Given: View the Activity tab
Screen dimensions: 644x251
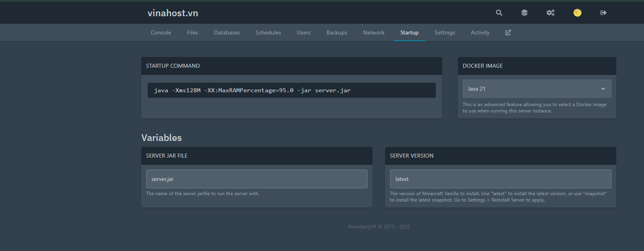Looking at the screenshot, I should point(480,32).
